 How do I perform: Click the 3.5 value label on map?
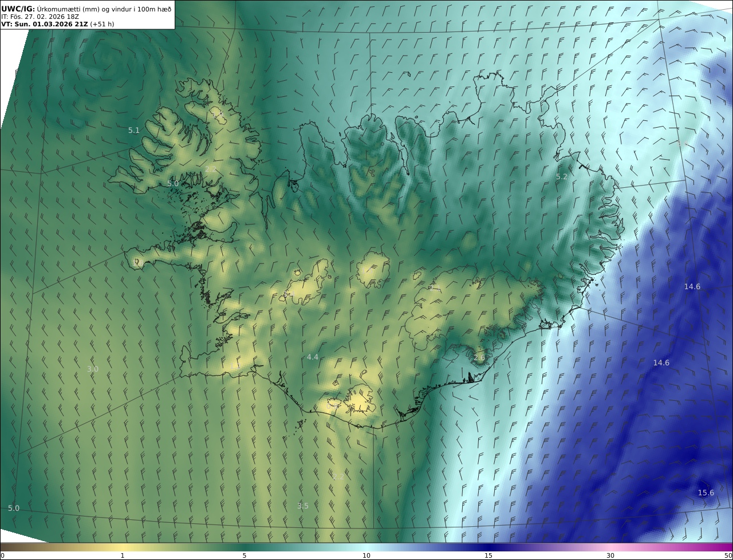click(x=302, y=506)
